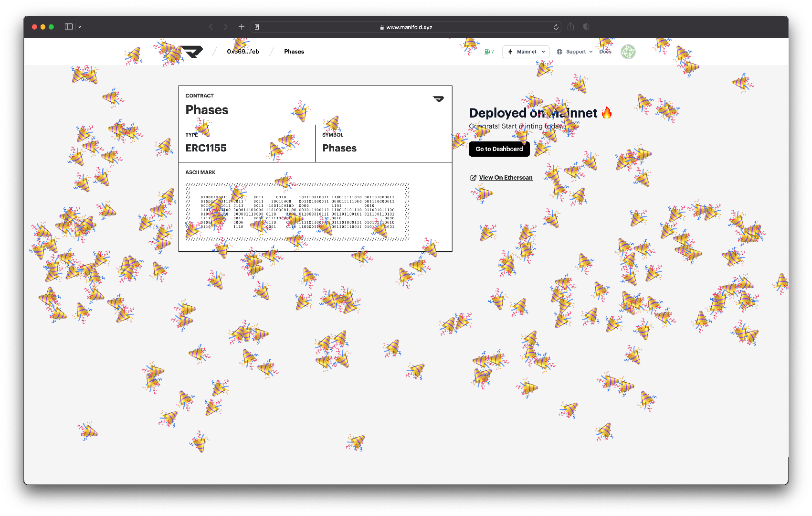Open View On Etherscan link
The width and height of the screenshot is (812, 516).
tap(506, 178)
